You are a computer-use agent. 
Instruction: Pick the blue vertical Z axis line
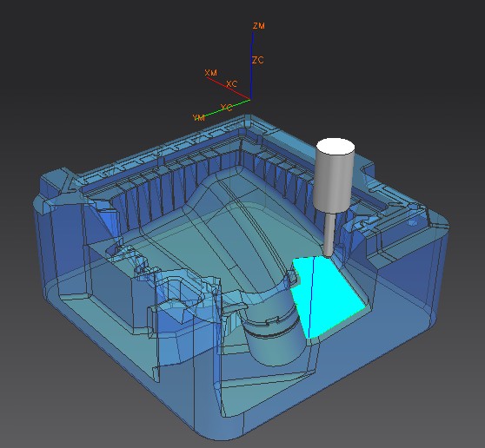[x=252, y=65]
